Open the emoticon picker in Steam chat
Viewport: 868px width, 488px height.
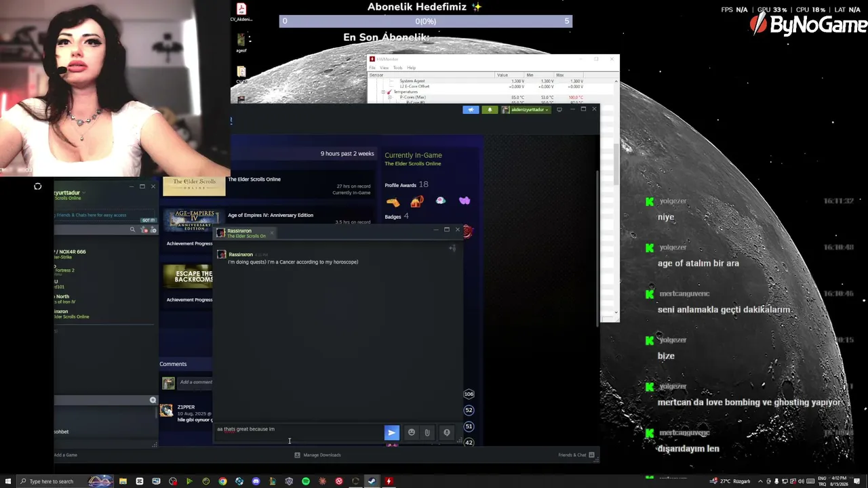[x=411, y=432]
